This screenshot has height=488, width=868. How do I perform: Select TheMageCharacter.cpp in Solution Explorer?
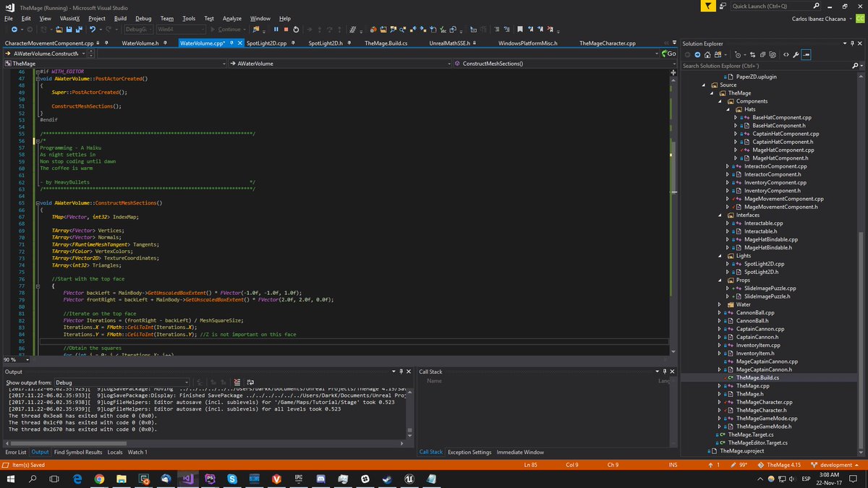(764, 401)
